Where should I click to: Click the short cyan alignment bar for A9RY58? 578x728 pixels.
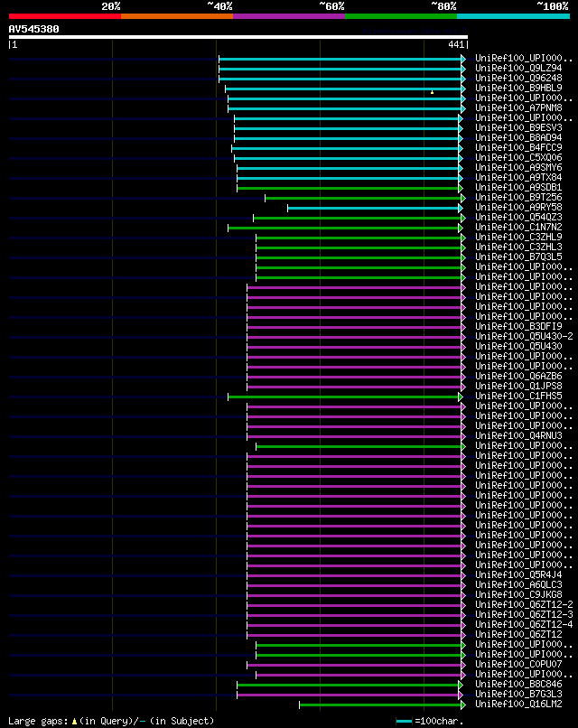[x=373, y=209]
